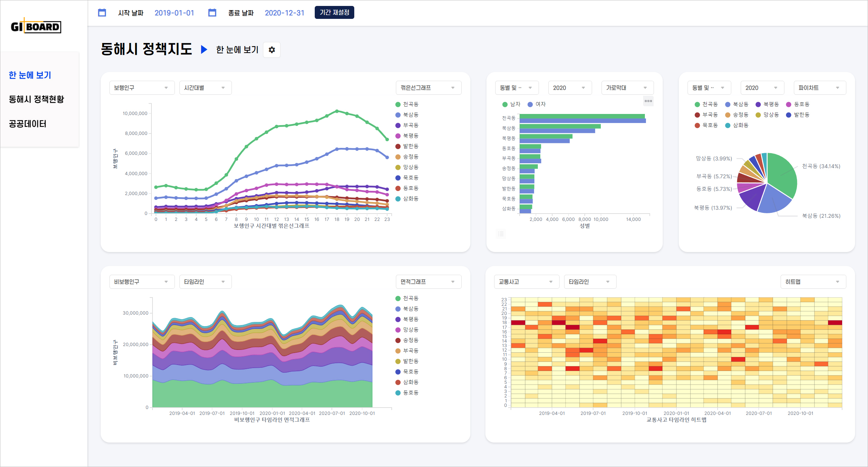Open the 보행인구 dataset dropdown

[x=142, y=88]
